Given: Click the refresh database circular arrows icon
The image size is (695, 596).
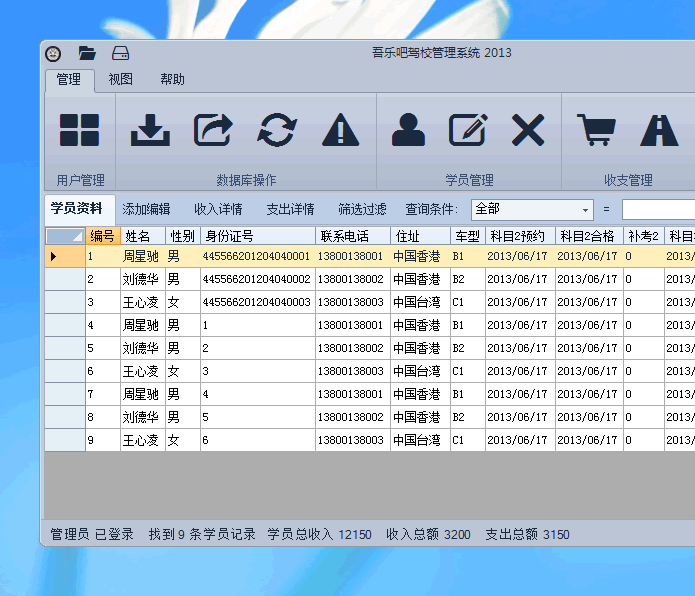Looking at the screenshot, I should pyautogui.click(x=277, y=130).
